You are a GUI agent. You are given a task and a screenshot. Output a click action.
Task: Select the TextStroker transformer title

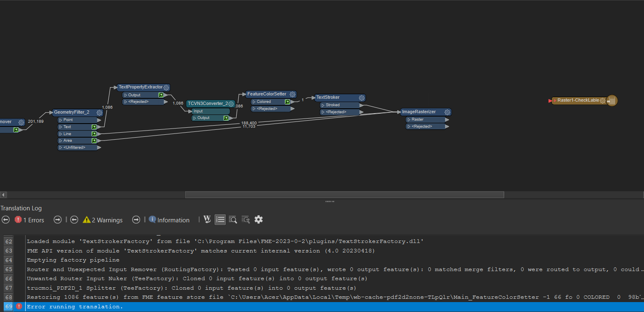pyautogui.click(x=328, y=98)
